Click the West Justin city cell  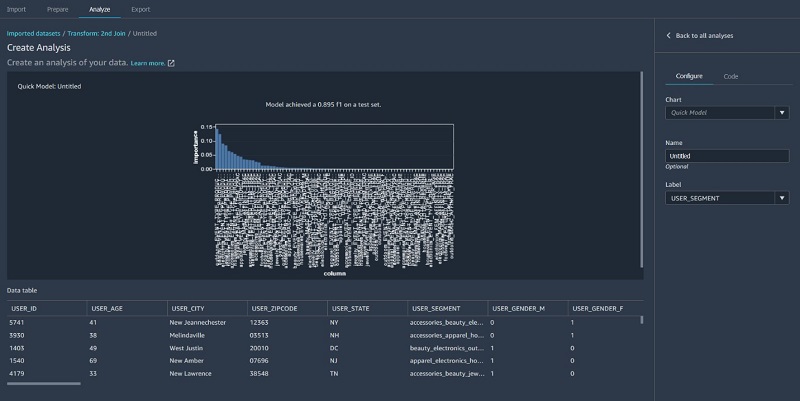pos(186,348)
